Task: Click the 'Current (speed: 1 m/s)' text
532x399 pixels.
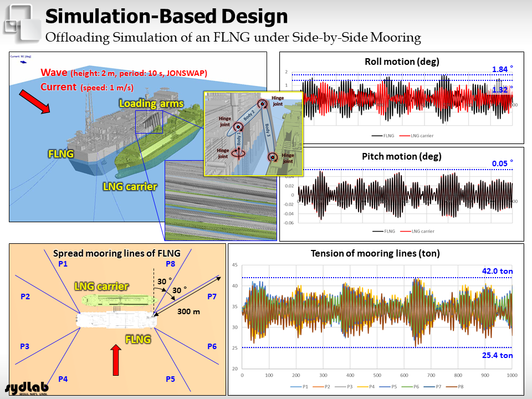Action: [x=87, y=87]
